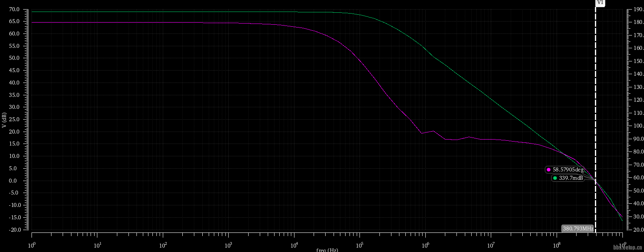
Task: Click the 380.793MHz marker frequency label
Action: click(578, 228)
